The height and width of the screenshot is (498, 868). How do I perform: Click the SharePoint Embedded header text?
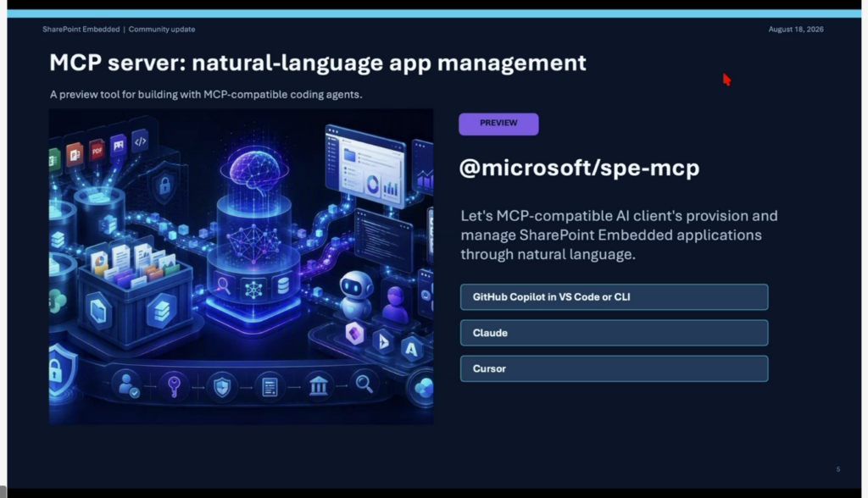81,30
